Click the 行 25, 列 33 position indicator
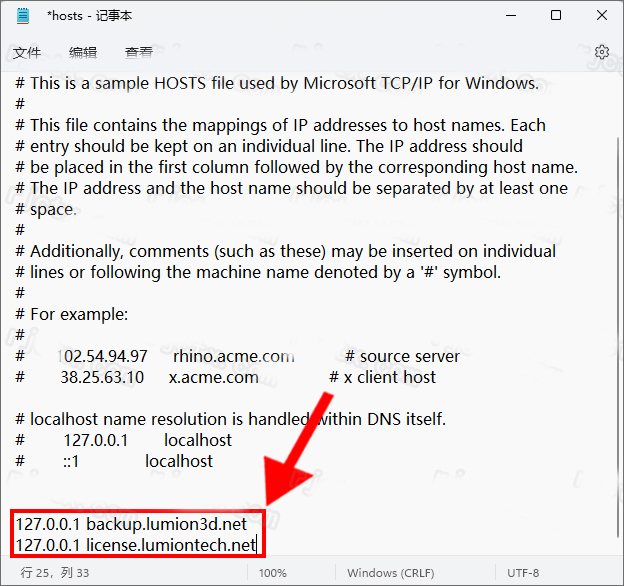The width and height of the screenshot is (624, 586). click(55, 573)
